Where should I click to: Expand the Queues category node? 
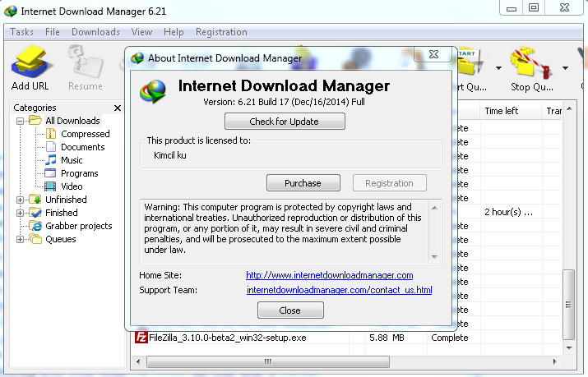21,239
